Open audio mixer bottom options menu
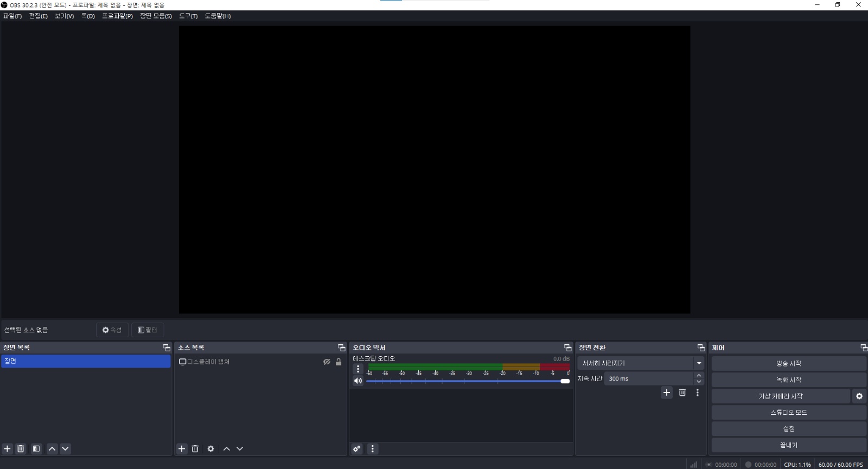This screenshot has width=868, height=469. pyautogui.click(x=372, y=449)
